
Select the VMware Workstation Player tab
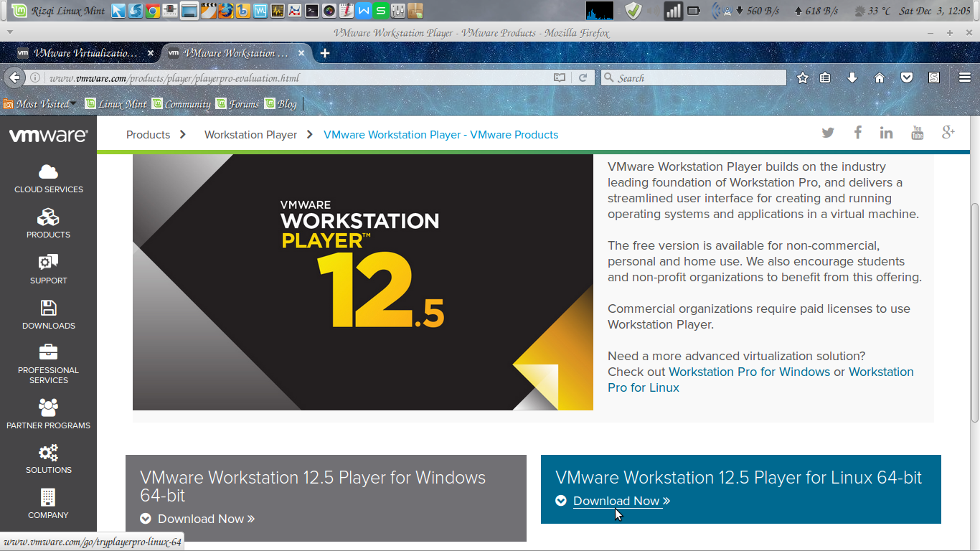236,53
